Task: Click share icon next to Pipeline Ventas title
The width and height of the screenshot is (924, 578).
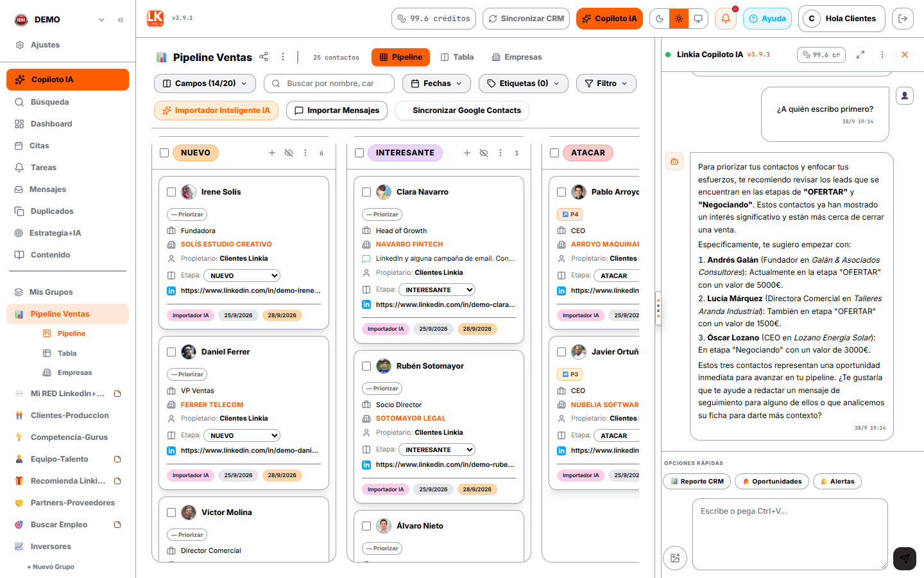Action: [264, 57]
